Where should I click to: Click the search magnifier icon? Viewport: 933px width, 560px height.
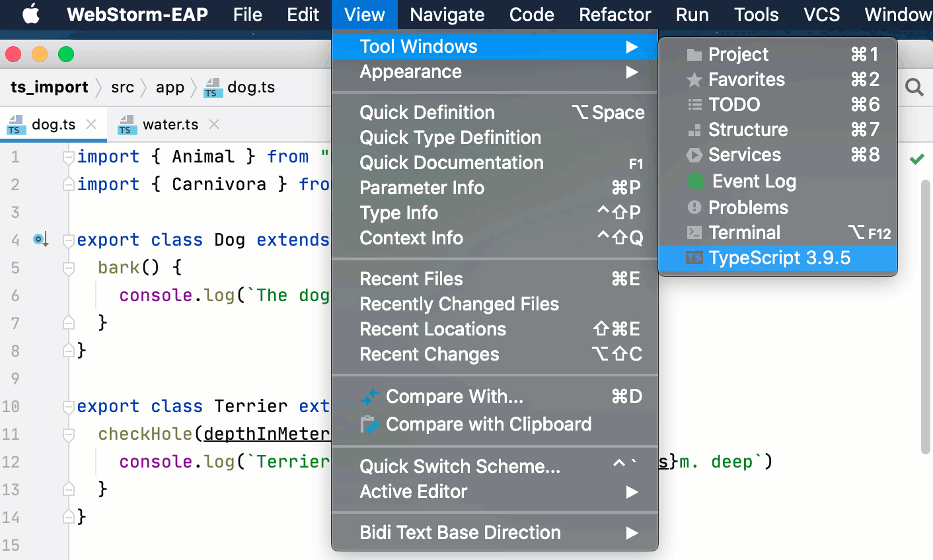pos(914,87)
